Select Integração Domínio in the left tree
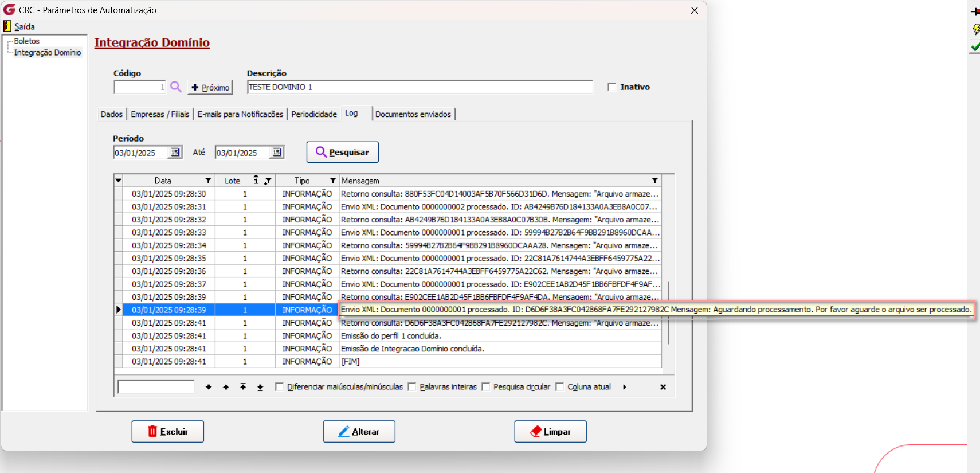980x473 pixels. pos(48,53)
